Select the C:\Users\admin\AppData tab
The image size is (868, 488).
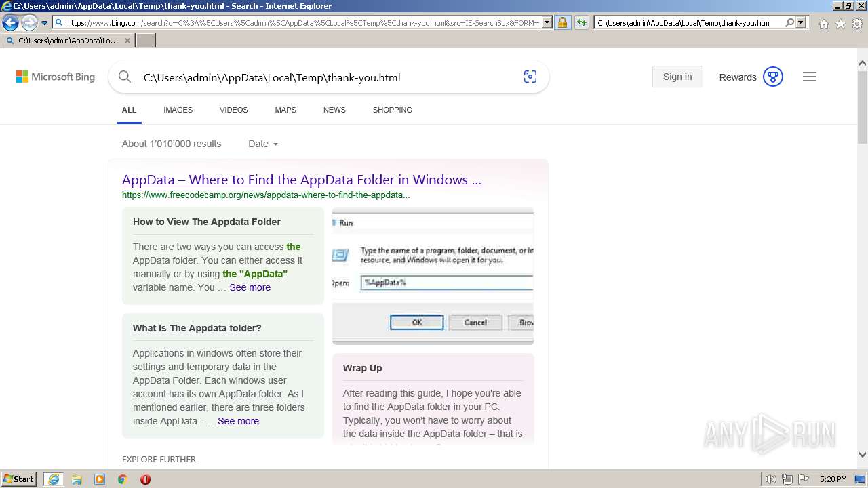68,41
